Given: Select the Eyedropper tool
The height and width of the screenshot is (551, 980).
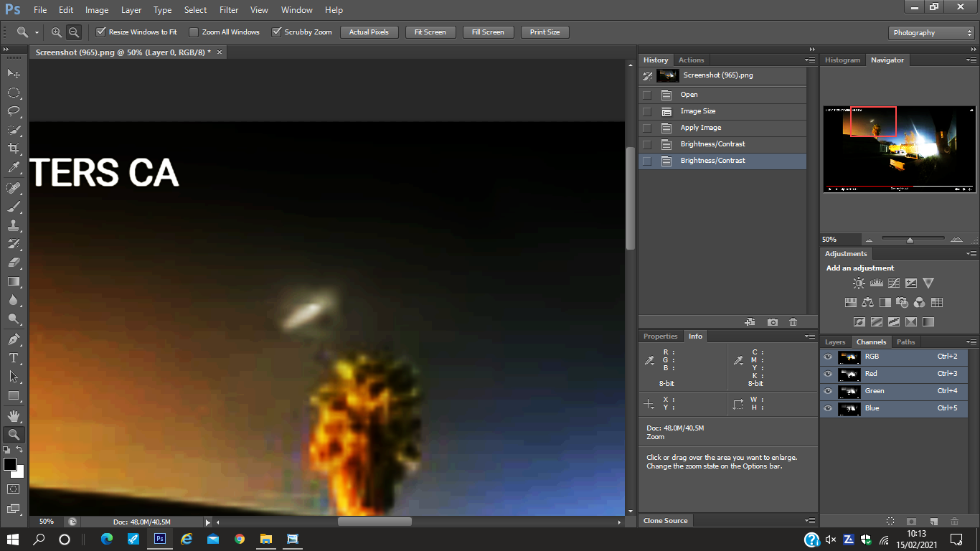Looking at the screenshot, I should [x=13, y=168].
